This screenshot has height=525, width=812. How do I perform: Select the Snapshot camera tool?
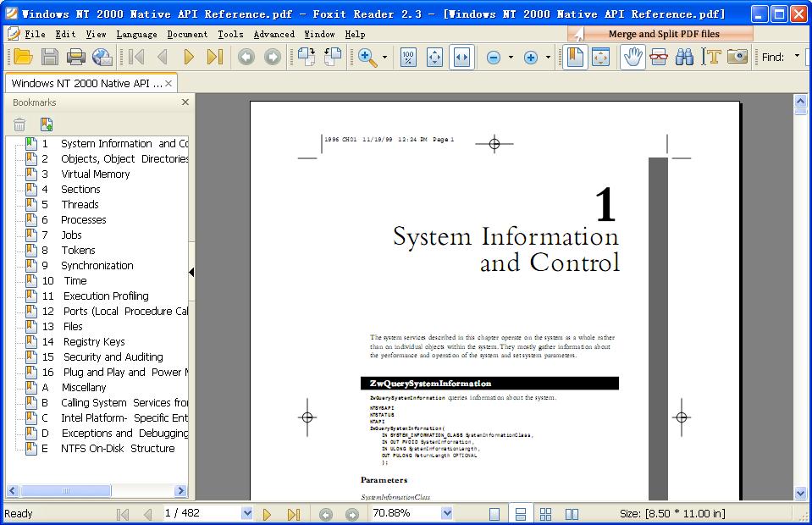[737, 57]
